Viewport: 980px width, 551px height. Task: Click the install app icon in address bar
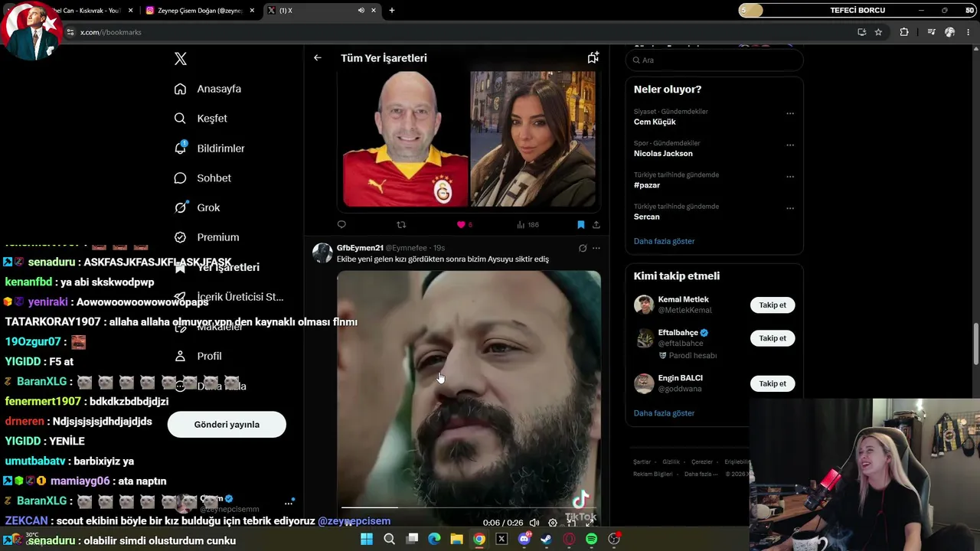pos(861,32)
